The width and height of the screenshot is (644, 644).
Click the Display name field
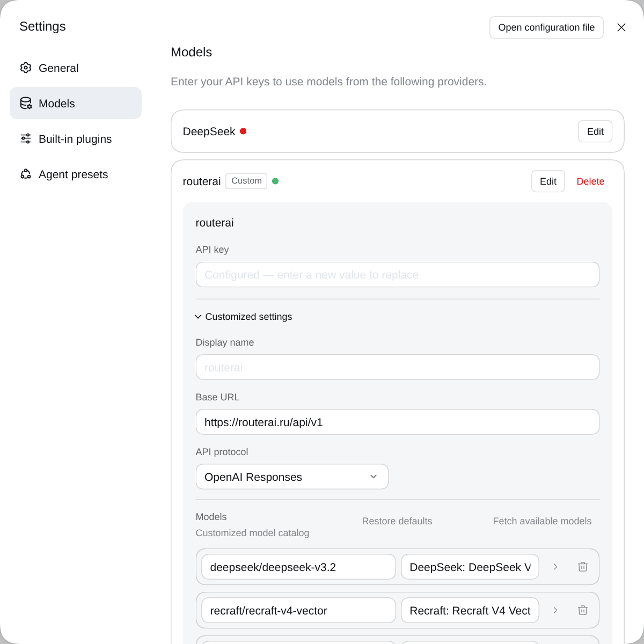[398, 367]
